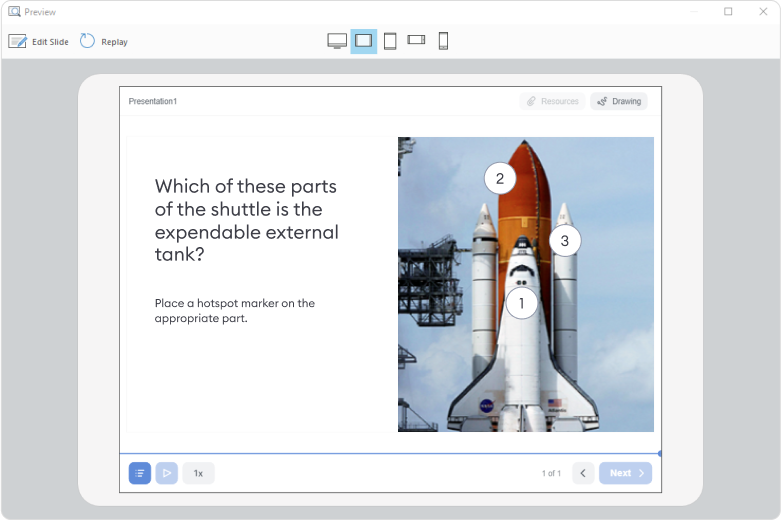Open the slide outline menu

[140, 473]
